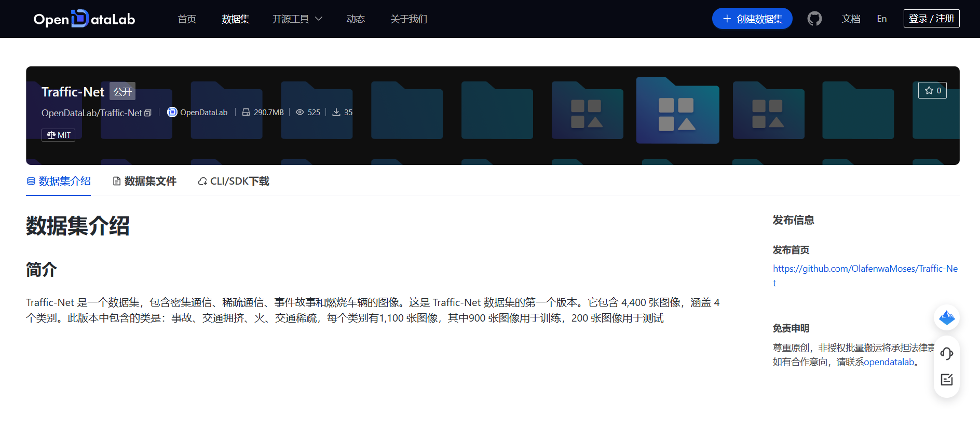Click the OpenDataLab publisher name
The image size is (980, 445).
203,113
